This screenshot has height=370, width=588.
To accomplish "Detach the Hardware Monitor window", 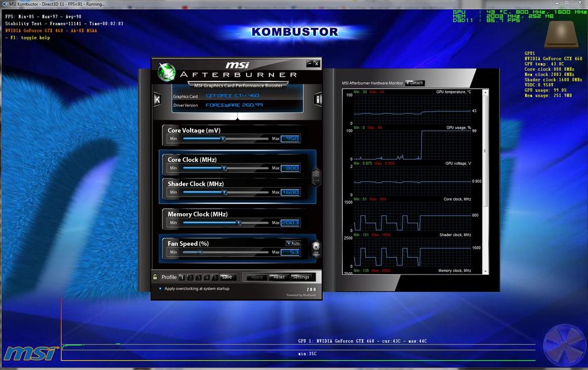I will click(415, 83).
